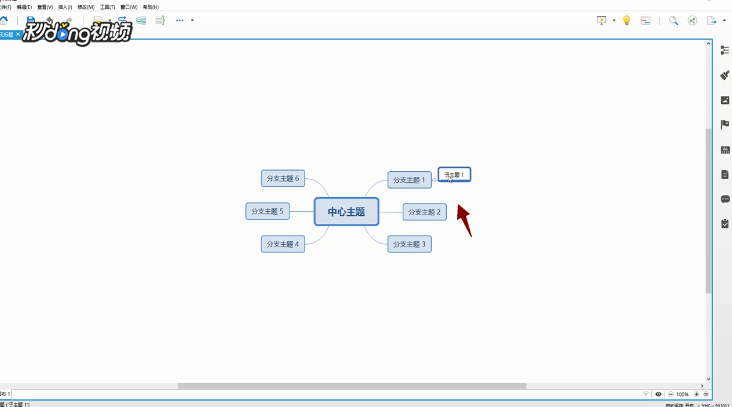
Task: Start presentation mode icon
Action: point(601,21)
